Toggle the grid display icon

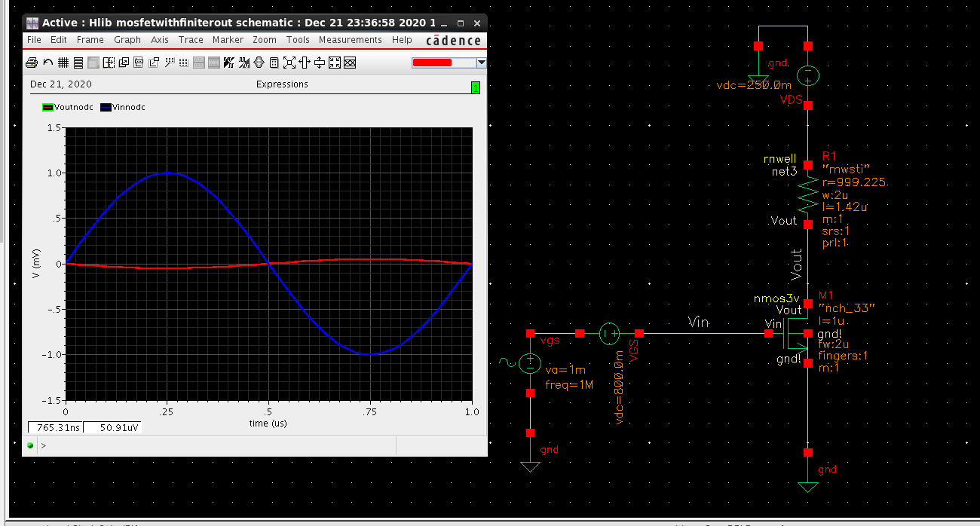tap(63, 63)
